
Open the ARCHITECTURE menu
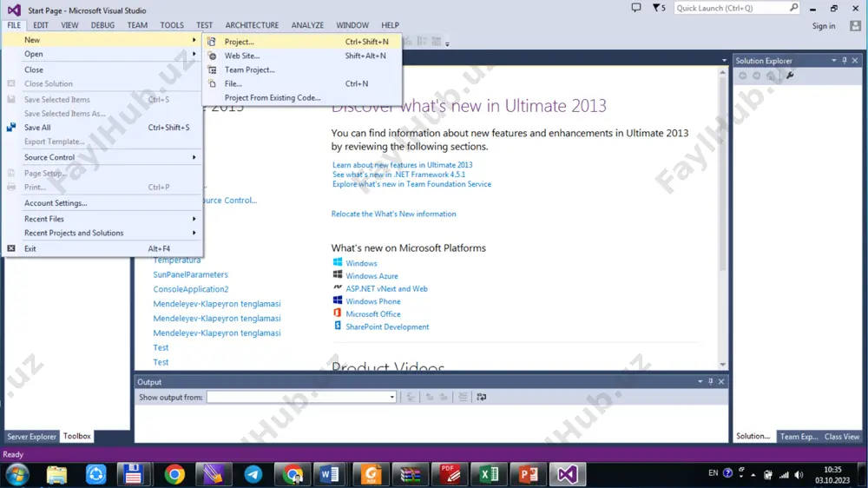252,25
